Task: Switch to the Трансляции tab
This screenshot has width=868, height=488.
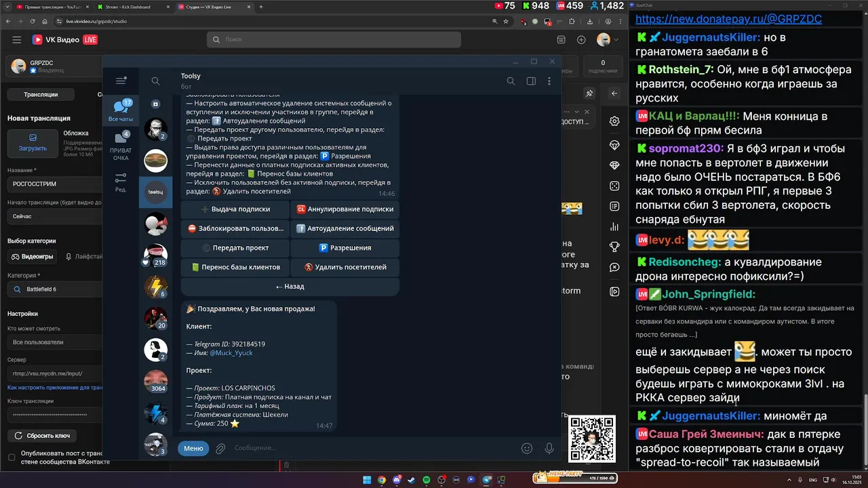Action: pos(41,94)
